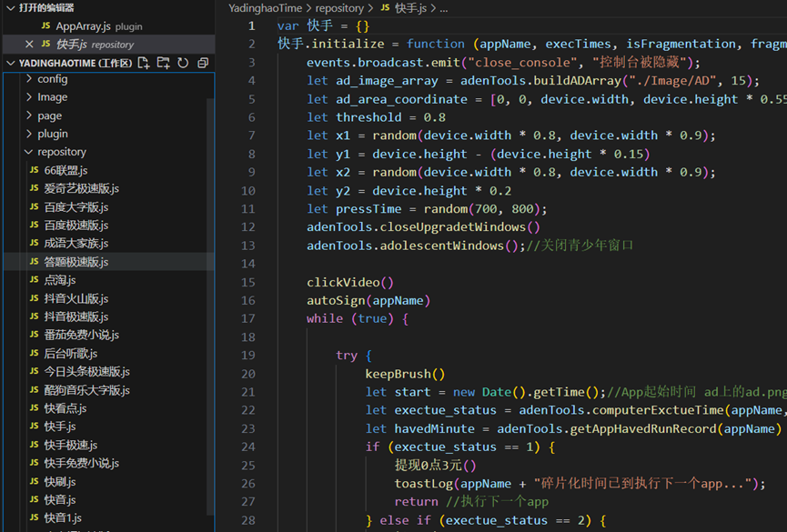
Task: Refresh the explorer with the refresh icon
Action: click(x=183, y=63)
